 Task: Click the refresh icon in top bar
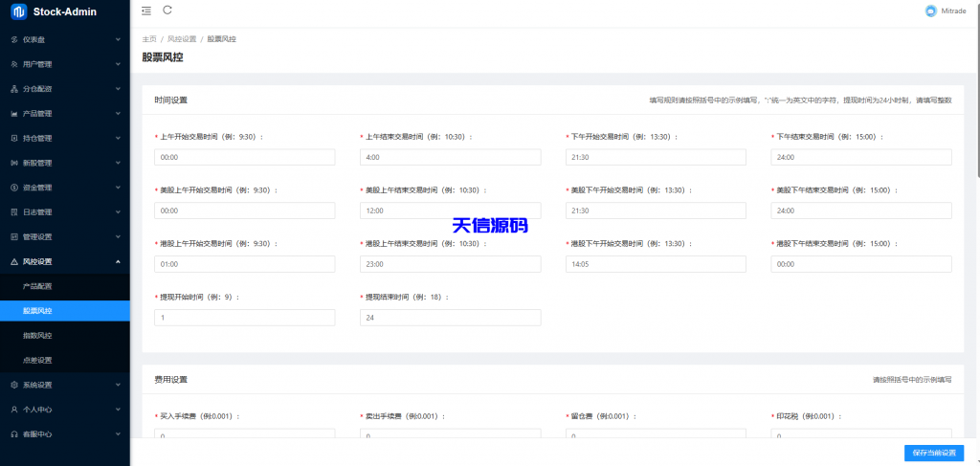167,10
